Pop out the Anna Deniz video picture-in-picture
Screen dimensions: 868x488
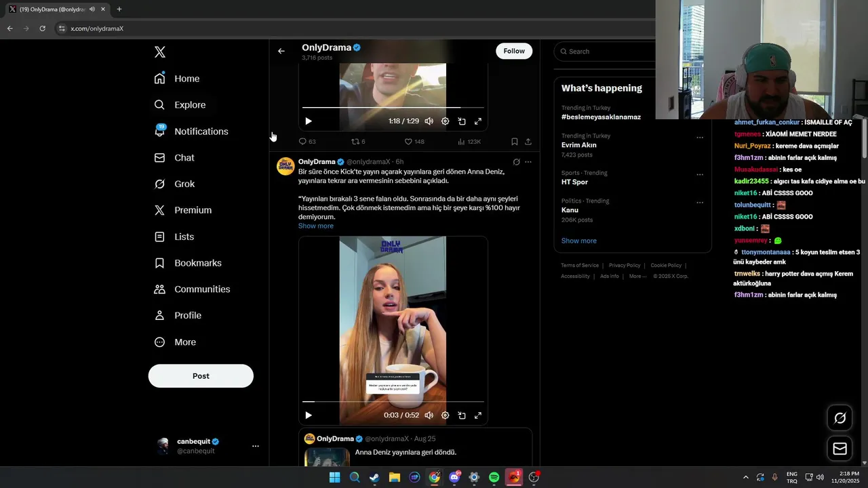coord(461,415)
